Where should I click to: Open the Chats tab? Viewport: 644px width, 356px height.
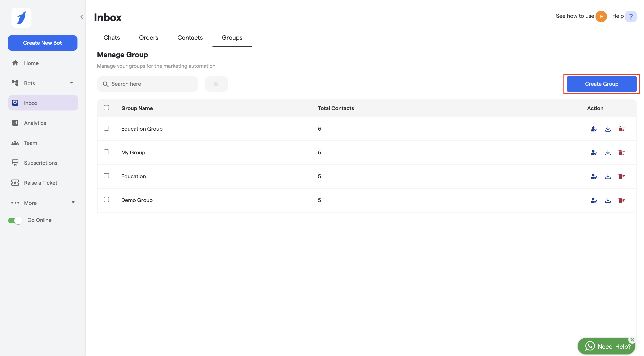click(x=111, y=38)
